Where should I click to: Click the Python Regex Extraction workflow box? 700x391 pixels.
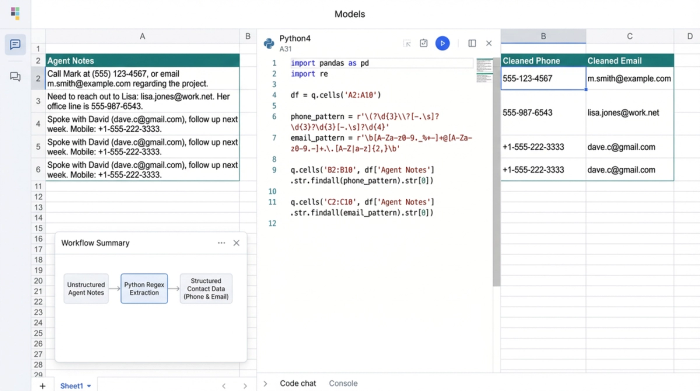[144, 289]
